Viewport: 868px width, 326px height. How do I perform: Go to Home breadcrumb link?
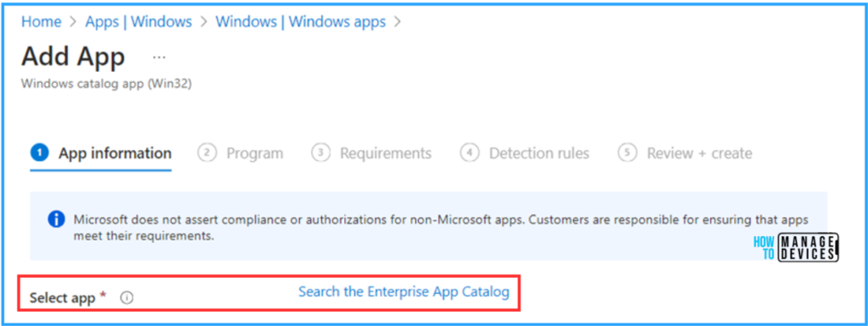tap(41, 22)
